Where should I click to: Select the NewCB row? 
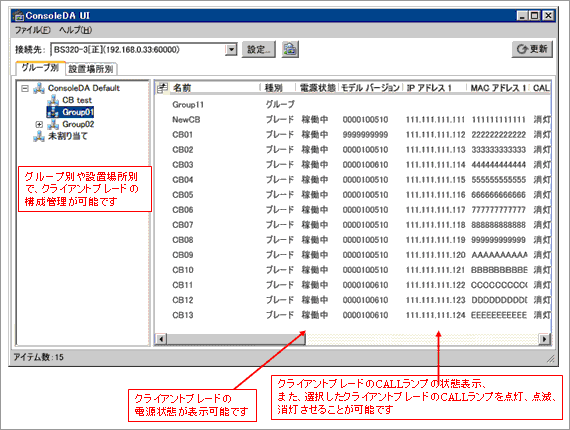coord(353,120)
